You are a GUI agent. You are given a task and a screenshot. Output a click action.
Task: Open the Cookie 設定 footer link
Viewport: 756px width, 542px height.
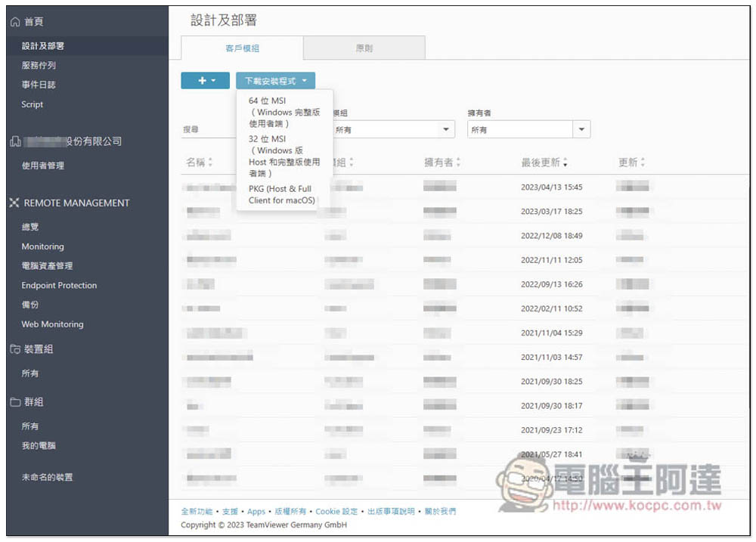[x=336, y=512]
